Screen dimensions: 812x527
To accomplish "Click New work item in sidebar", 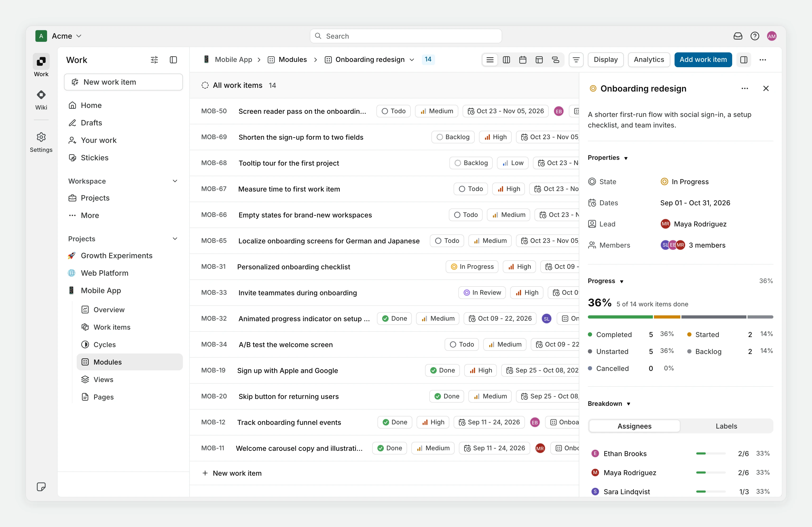I will pyautogui.click(x=123, y=82).
